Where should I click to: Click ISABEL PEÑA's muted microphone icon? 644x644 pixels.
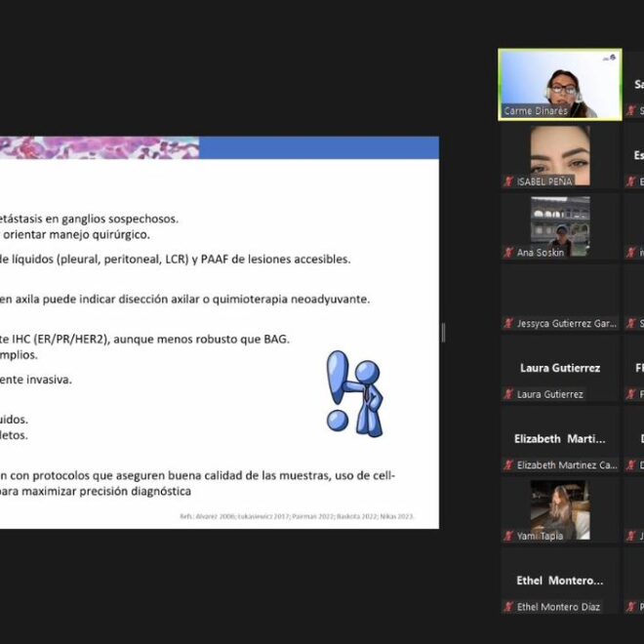click(508, 181)
